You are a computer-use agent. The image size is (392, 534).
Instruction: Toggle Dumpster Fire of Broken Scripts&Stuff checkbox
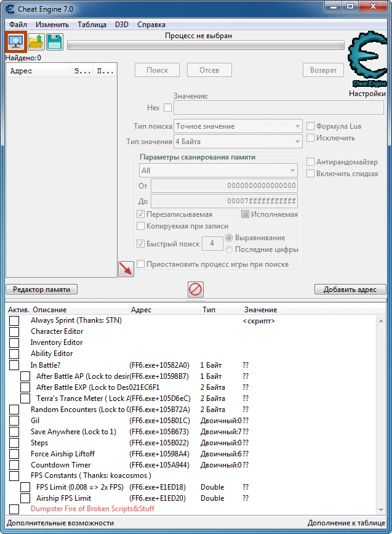pyautogui.click(x=14, y=509)
